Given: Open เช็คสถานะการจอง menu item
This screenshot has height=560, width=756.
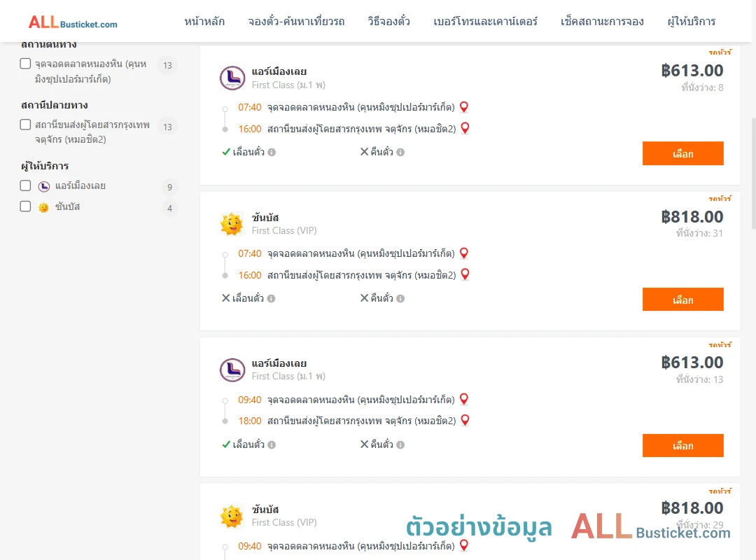Looking at the screenshot, I should [x=602, y=22].
